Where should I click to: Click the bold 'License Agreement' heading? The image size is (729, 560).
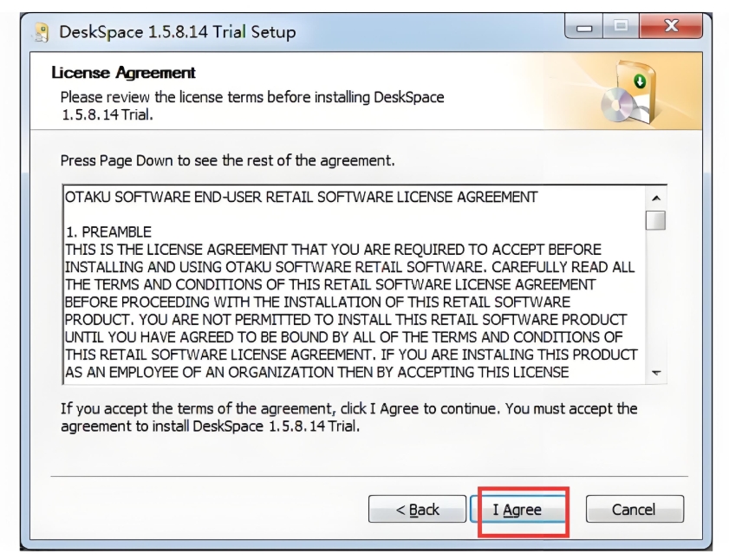pos(124,73)
